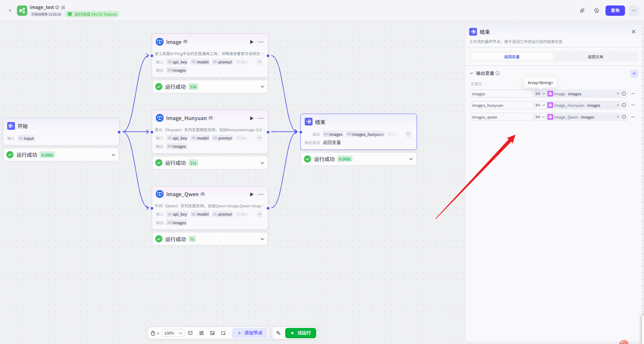Select the 返回变量 tab
The height and width of the screenshot is (344, 644).
(x=512, y=57)
